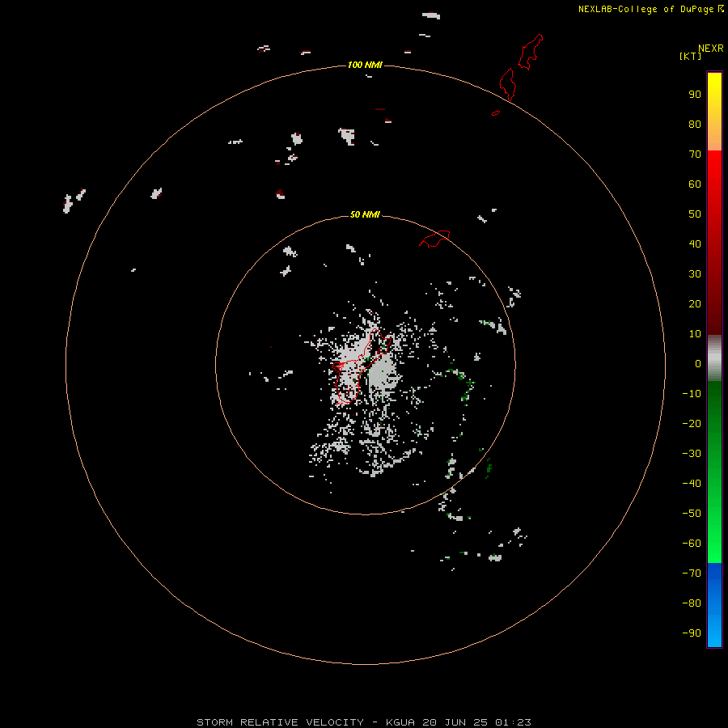728x728 pixels.
Task: Click the -60 value on velocity scale
Action: click(692, 544)
